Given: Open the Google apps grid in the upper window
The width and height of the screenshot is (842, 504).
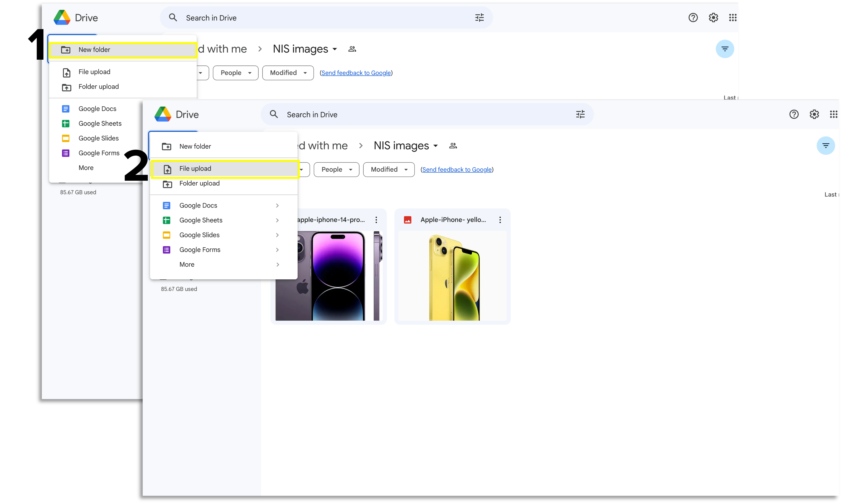Looking at the screenshot, I should [x=733, y=18].
